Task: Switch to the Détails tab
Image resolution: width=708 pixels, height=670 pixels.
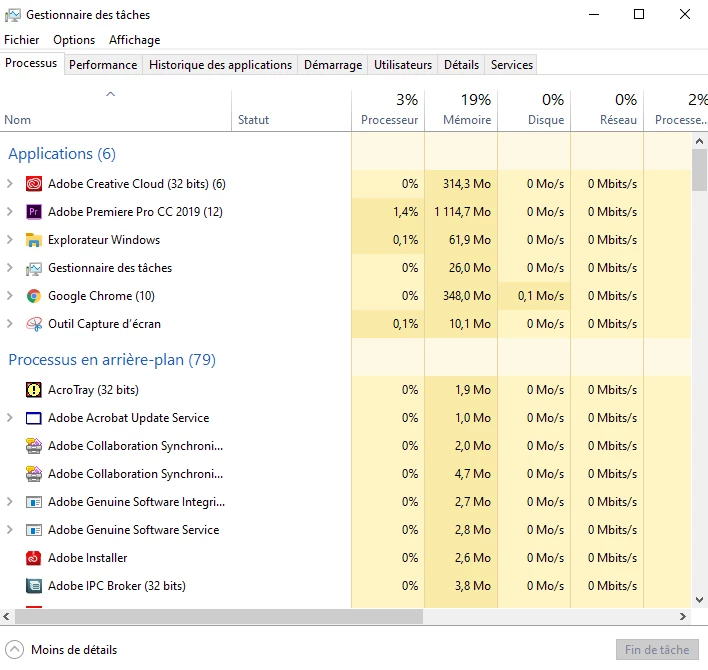Action: pos(461,65)
